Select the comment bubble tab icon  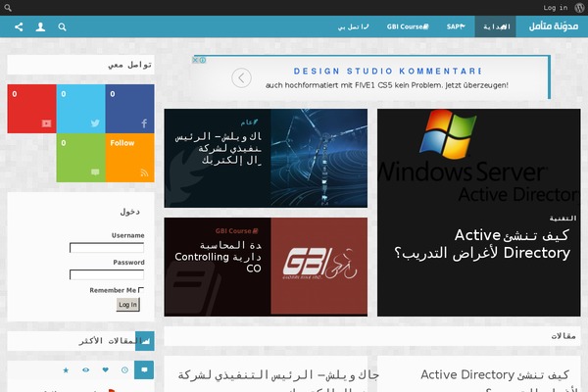[144, 369]
